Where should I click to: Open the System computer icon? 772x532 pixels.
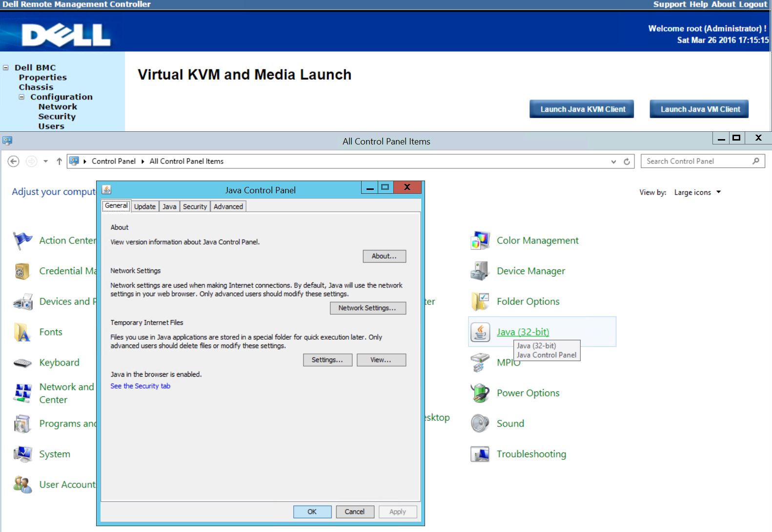(x=22, y=454)
